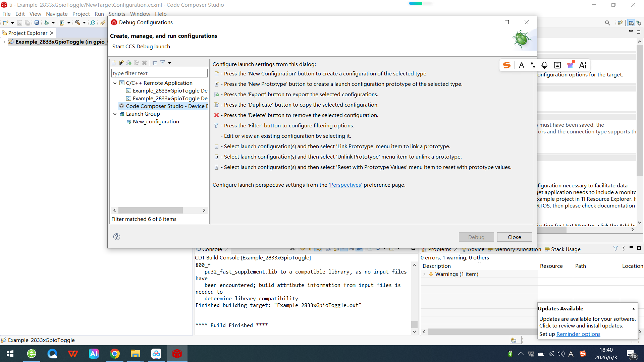
Task: Click the Save All icon in the main toolbar
Action: [28, 23]
